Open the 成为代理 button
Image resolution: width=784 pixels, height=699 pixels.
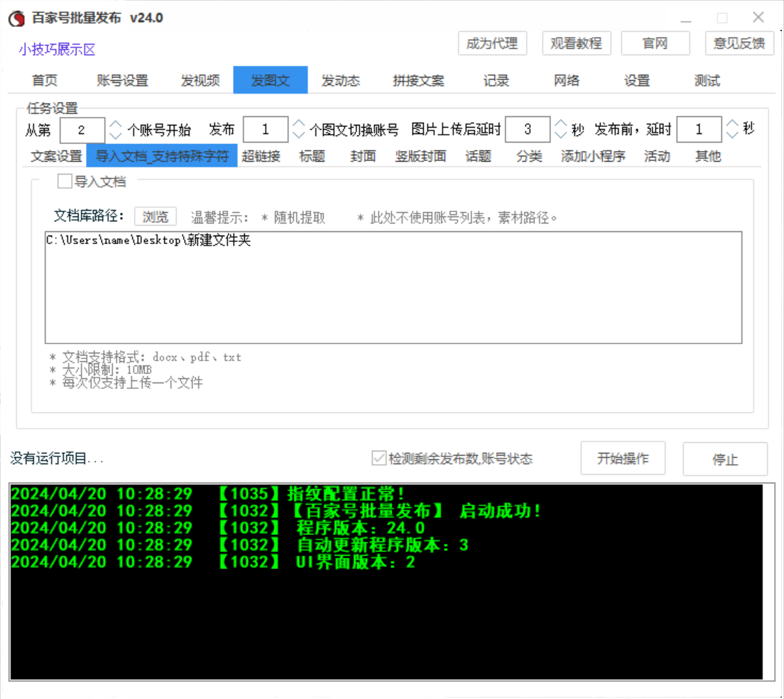[x=492, y=43]
